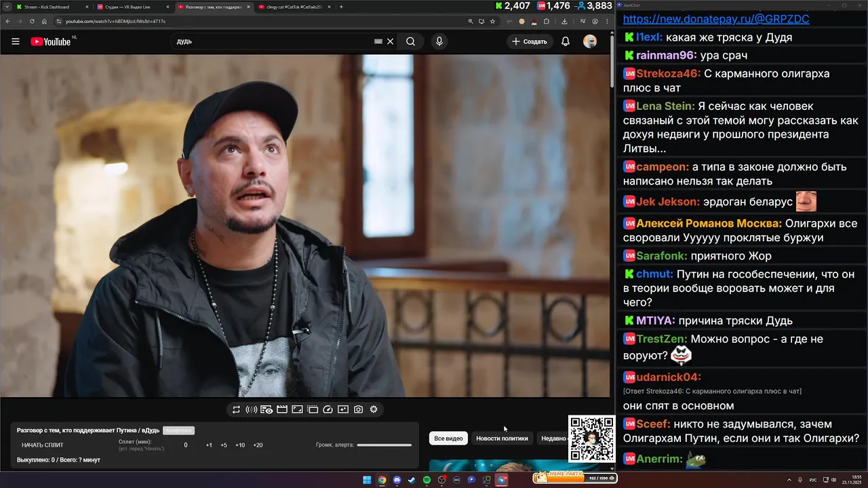
Task: Click the plus-frame icon in video toolbar
Action: point(343,409)
